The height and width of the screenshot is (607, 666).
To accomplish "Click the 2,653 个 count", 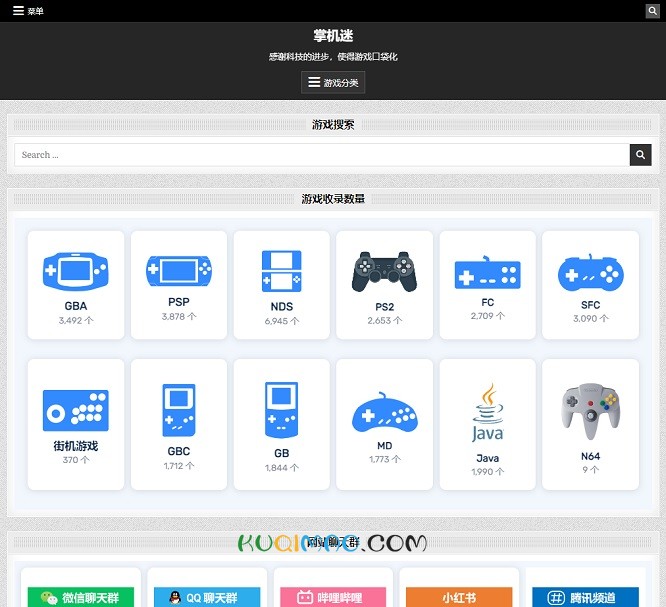I will pos(384,321).
